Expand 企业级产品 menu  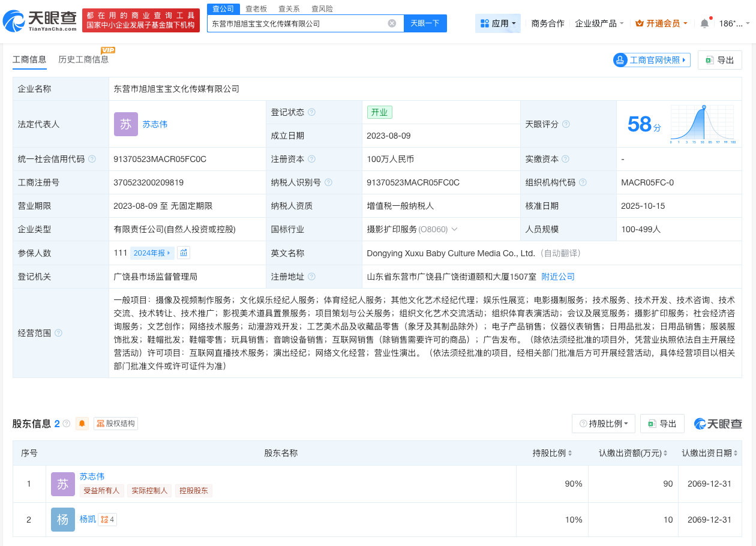(599, 23)
